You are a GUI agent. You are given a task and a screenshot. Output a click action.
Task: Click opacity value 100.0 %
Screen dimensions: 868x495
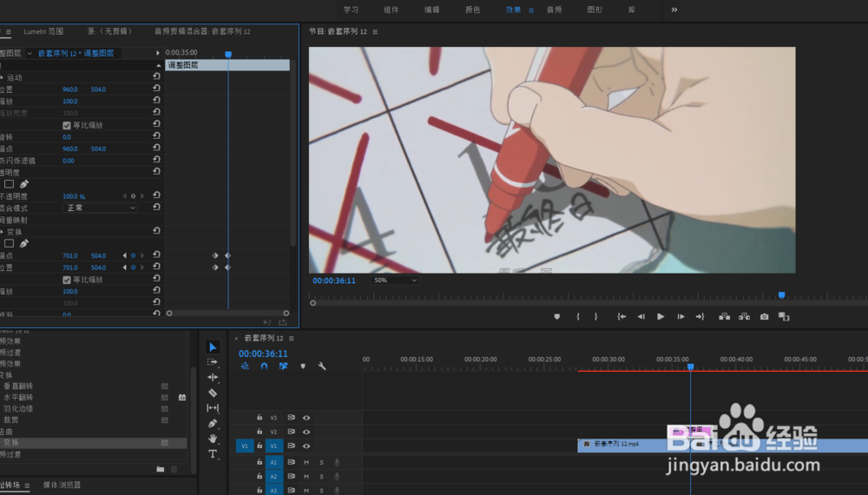pos(74,196)
